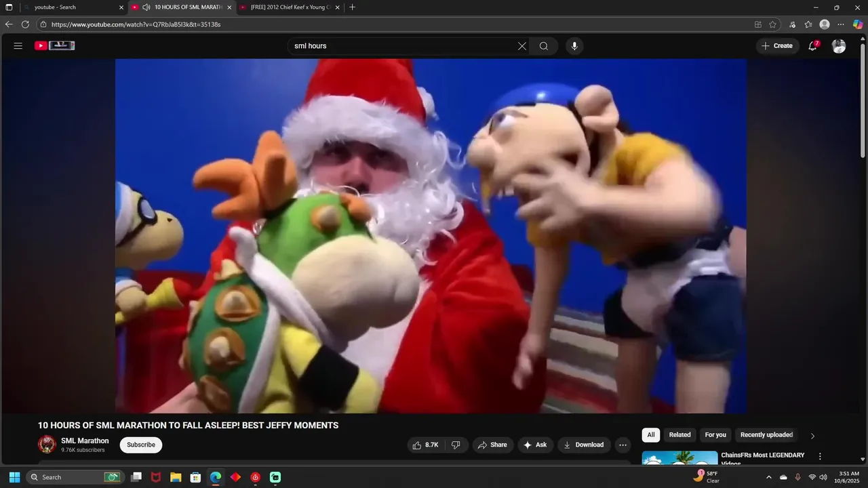Open the Favorites list icon
Viewport: 868px width, 488px height.
click(808, 24)
